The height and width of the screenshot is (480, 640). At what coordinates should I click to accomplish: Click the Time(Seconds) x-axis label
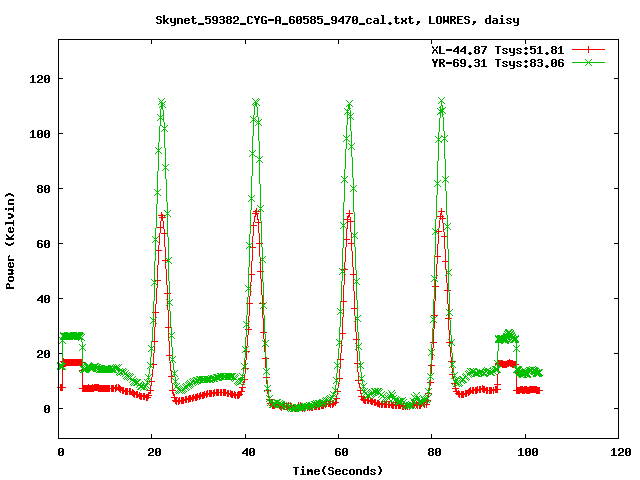338,471
